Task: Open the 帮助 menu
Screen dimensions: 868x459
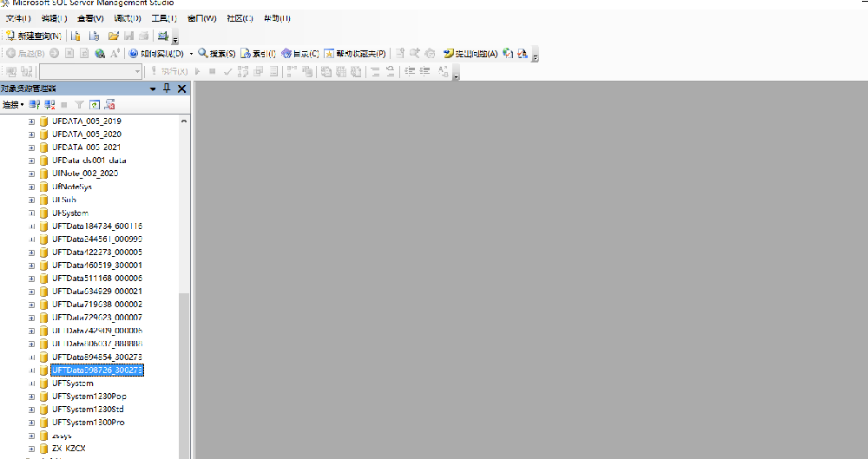Action: (277, 18)
